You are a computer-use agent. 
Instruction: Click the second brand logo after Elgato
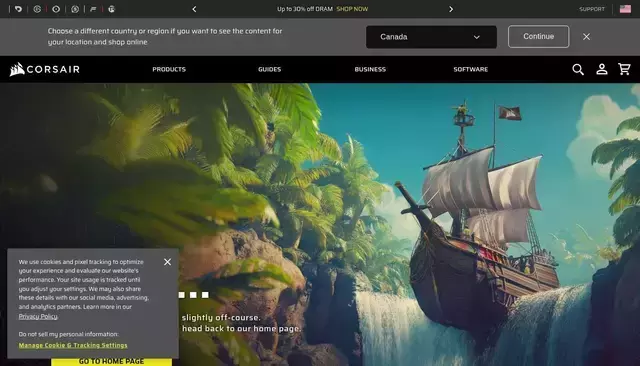coord(37,9)
